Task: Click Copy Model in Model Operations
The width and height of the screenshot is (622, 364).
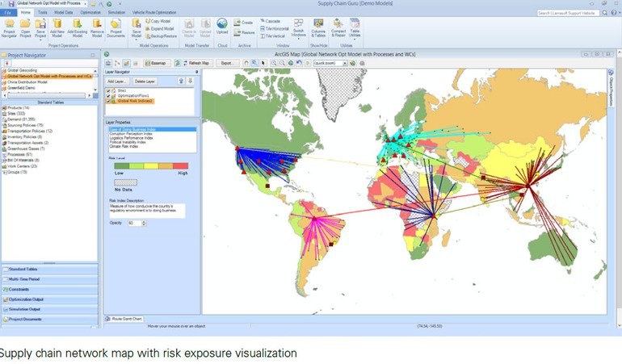Action: [x=158, y=21]
